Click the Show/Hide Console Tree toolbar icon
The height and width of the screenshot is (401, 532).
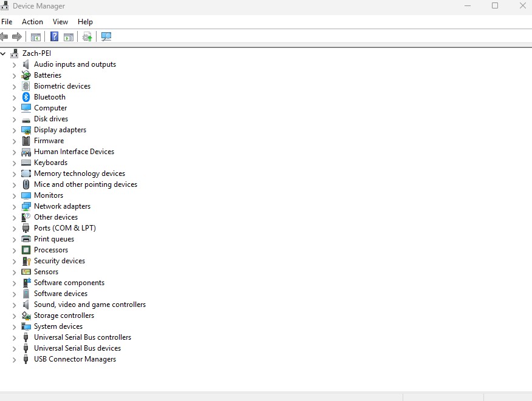(x=36, y=36)
